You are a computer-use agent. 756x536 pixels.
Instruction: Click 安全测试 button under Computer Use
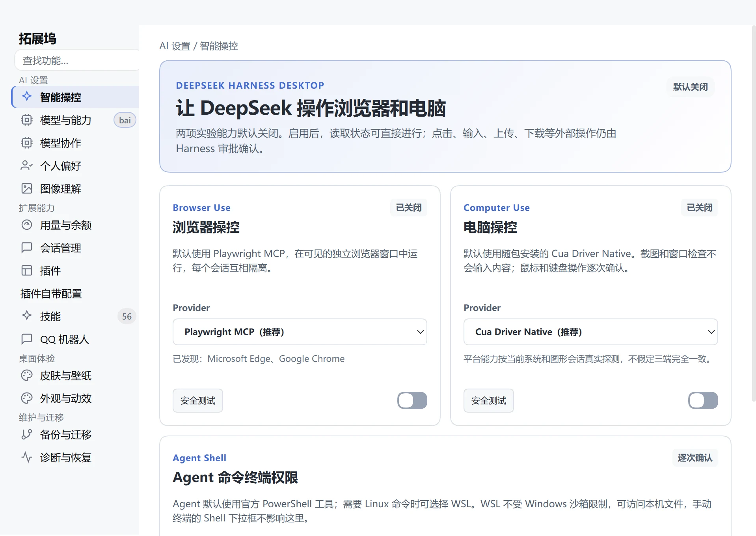coord(489,400)
